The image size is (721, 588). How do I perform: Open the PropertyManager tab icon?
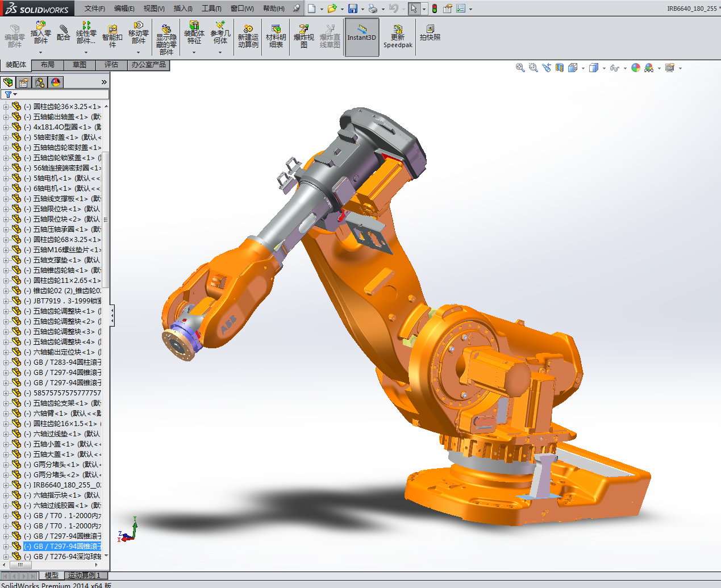(24, 82)
